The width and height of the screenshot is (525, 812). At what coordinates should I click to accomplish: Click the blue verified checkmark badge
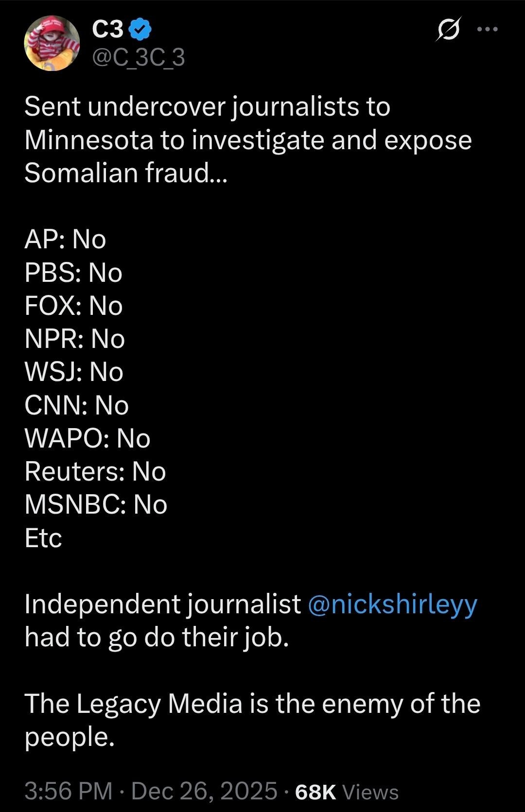tap(140, 30)
